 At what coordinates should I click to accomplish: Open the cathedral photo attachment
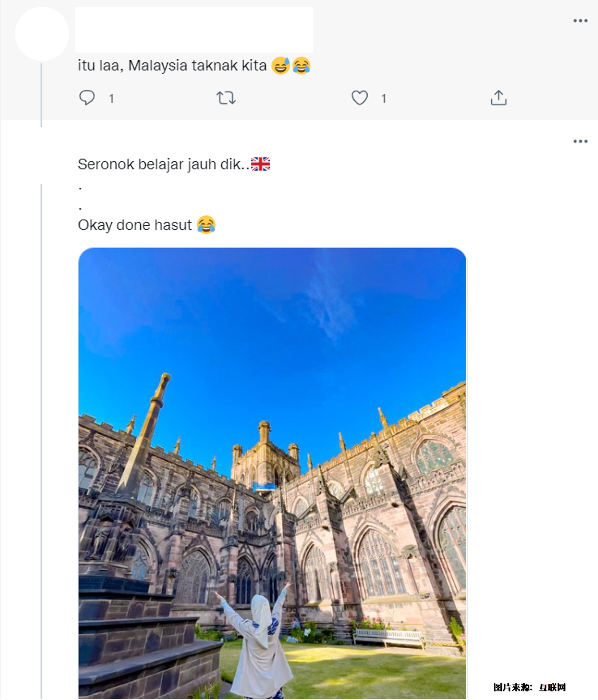[x=272, y=473]
